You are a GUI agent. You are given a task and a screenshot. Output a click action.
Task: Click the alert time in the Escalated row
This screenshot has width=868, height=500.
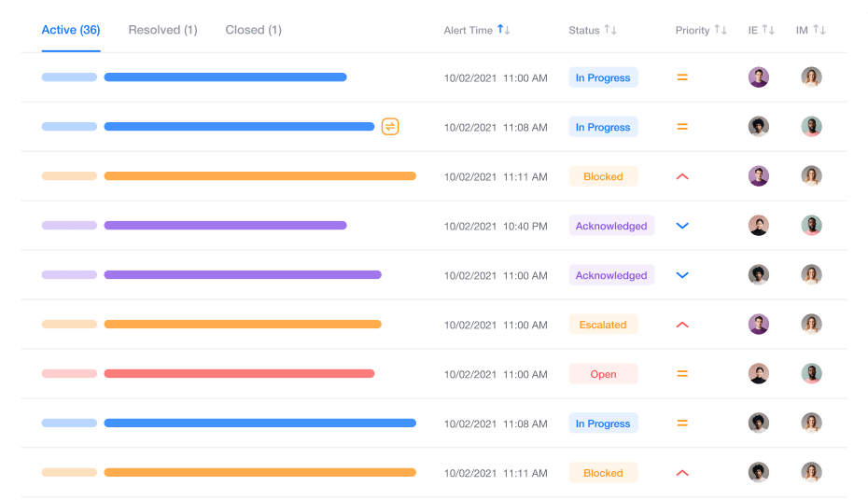coord(496,326)
